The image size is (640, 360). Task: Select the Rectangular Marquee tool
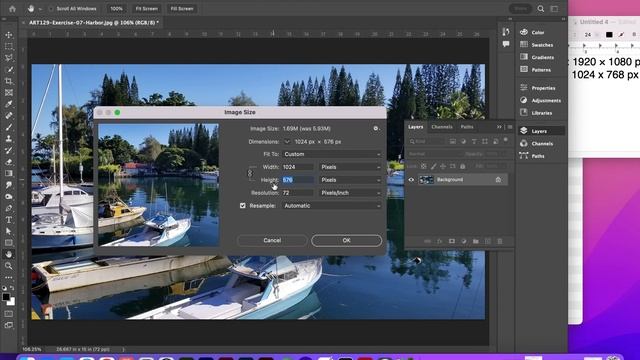(9, 47)
